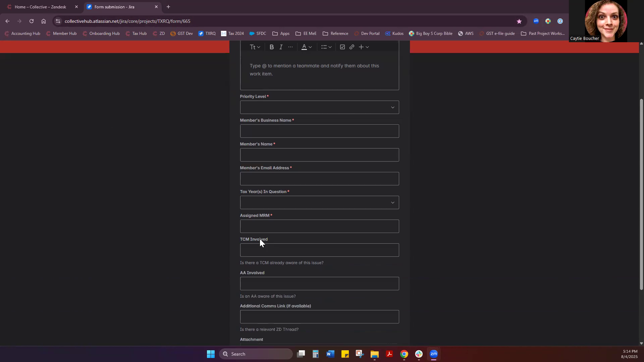Open the text styles dropdown
The width and height of the screenshot is (644, 362).
click(x=255, y=47)
